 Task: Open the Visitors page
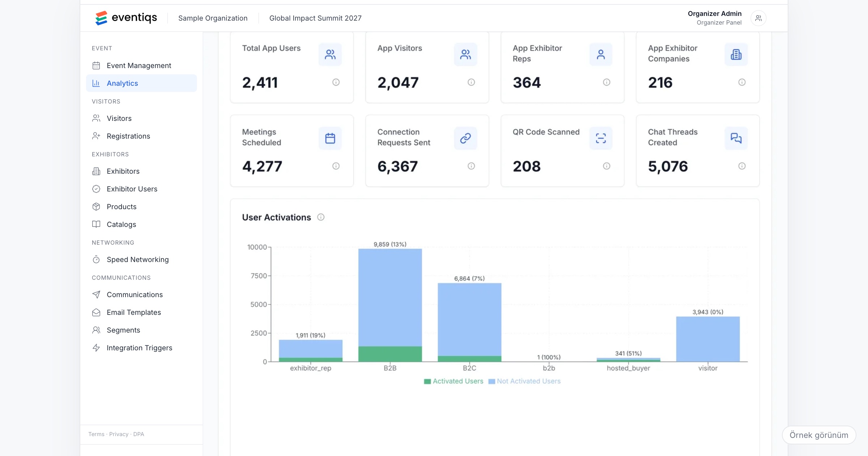pyautogui.click(x=141, y=118)
